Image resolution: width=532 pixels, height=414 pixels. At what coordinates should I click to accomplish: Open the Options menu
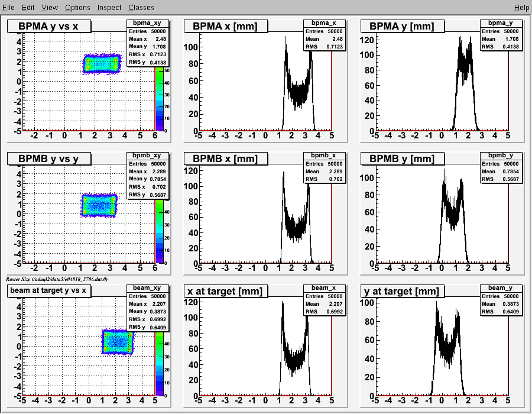[77, 8]
